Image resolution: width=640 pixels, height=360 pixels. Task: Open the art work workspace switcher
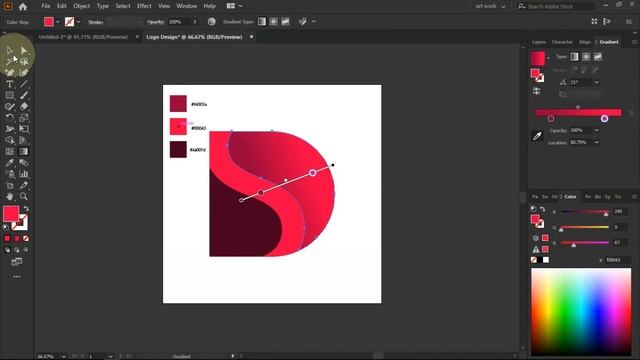tap(490, 6)
